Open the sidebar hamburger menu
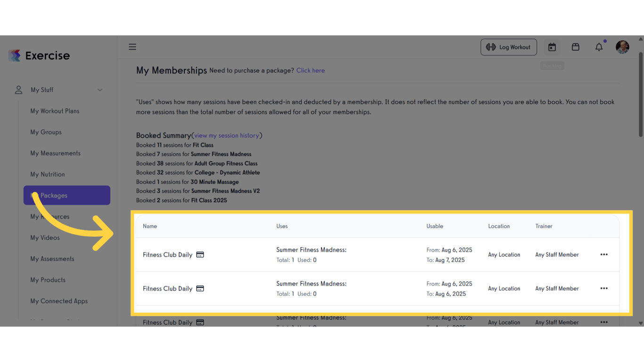 (132, 47)
